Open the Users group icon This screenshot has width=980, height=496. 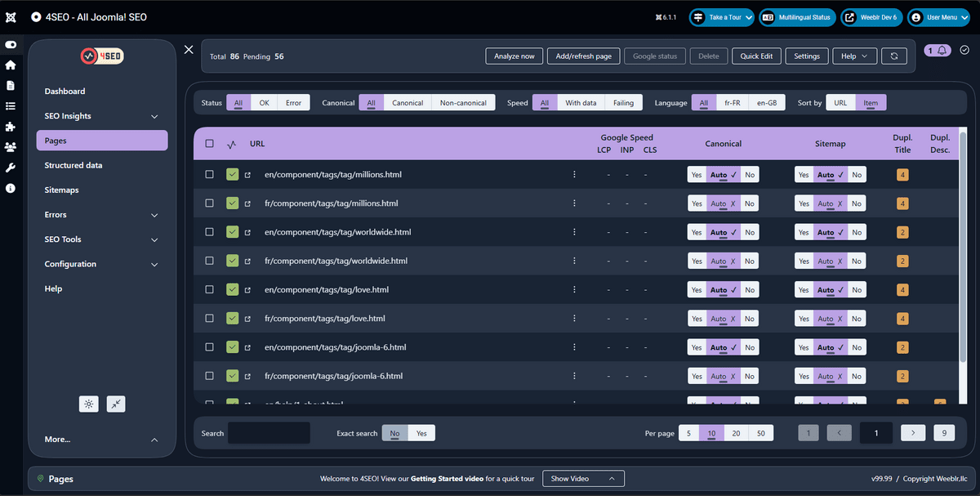point(10,147)
